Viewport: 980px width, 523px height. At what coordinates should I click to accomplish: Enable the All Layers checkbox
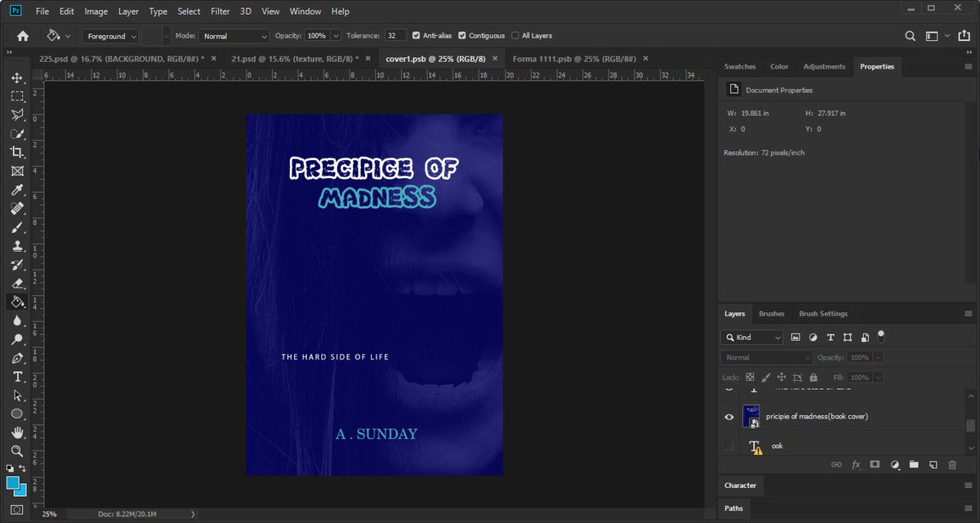[515, 36]
